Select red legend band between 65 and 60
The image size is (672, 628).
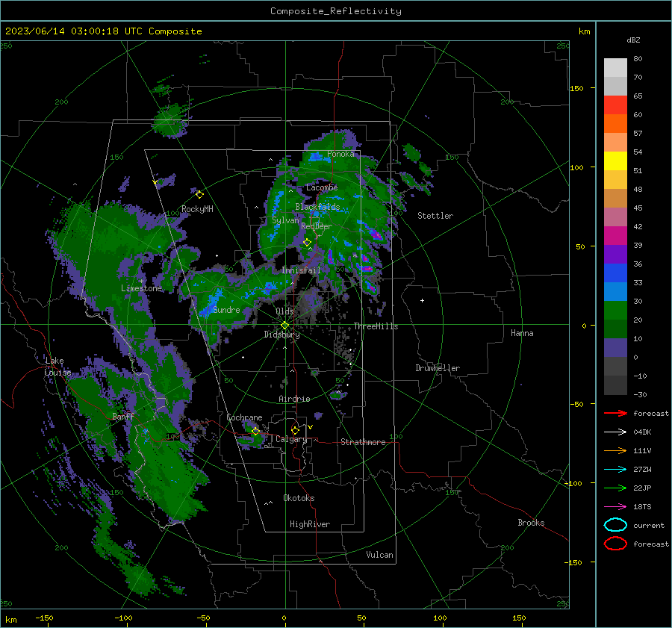point(615,105)
